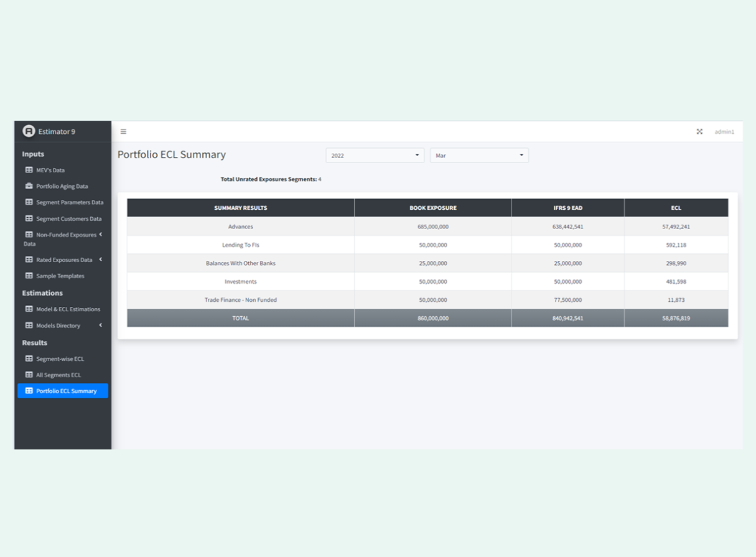Viewport: 756px width, 557px height.
Task: Click the Segment-wise ECL table icon
Action: click(29, 359)
